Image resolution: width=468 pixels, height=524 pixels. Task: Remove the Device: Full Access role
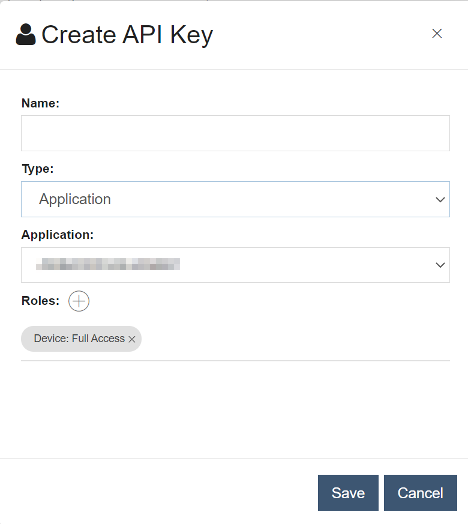point(132,339)
